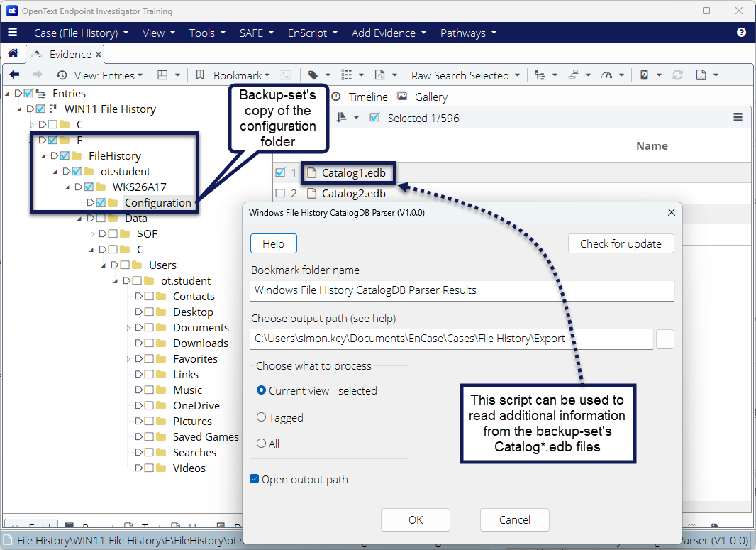Toggle the WIN11 File History checkbox
The width and height of the screenshot is (756, 550).
pyautogui.click(x=40, y=109)
